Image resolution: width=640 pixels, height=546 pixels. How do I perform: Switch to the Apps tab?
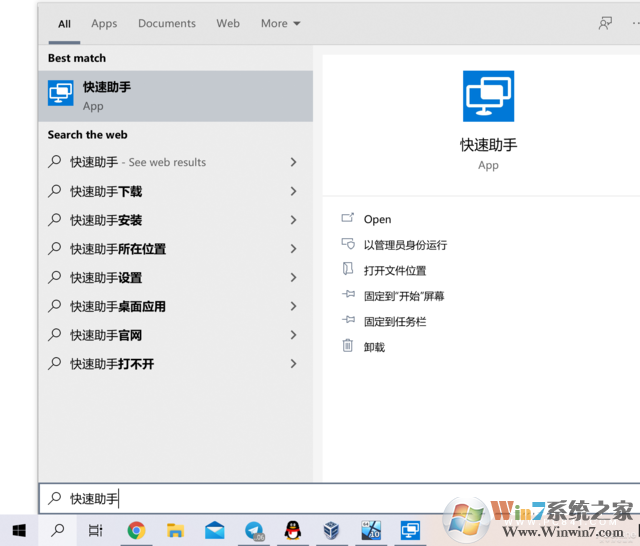click(104, 23)
